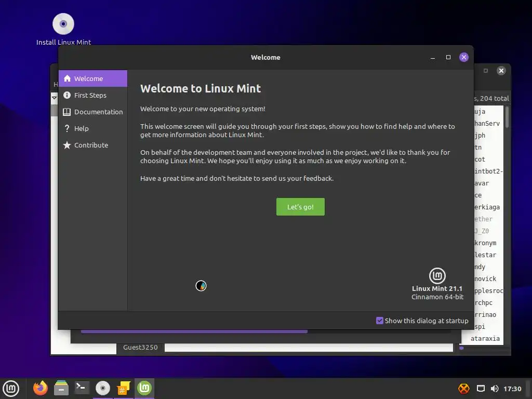Viewport: 532px width, 399px height.
Task: Click the HexChat taskbar icon
Action: (124, 388)
